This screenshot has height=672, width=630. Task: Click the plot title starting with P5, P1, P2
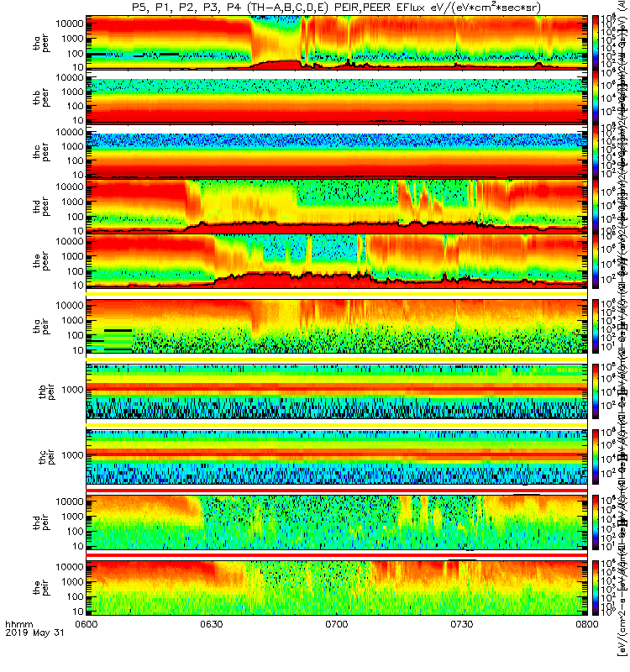(x=336, y=8)
